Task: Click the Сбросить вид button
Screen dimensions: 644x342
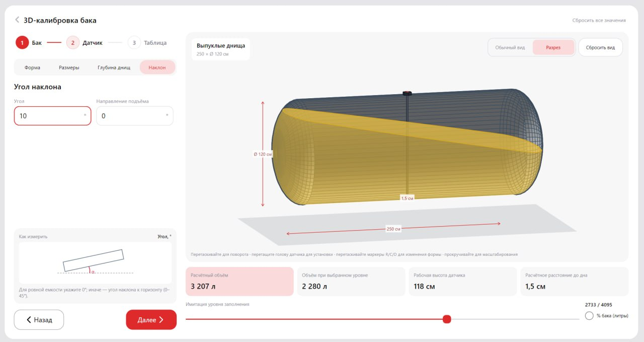Action: point(600,47)
